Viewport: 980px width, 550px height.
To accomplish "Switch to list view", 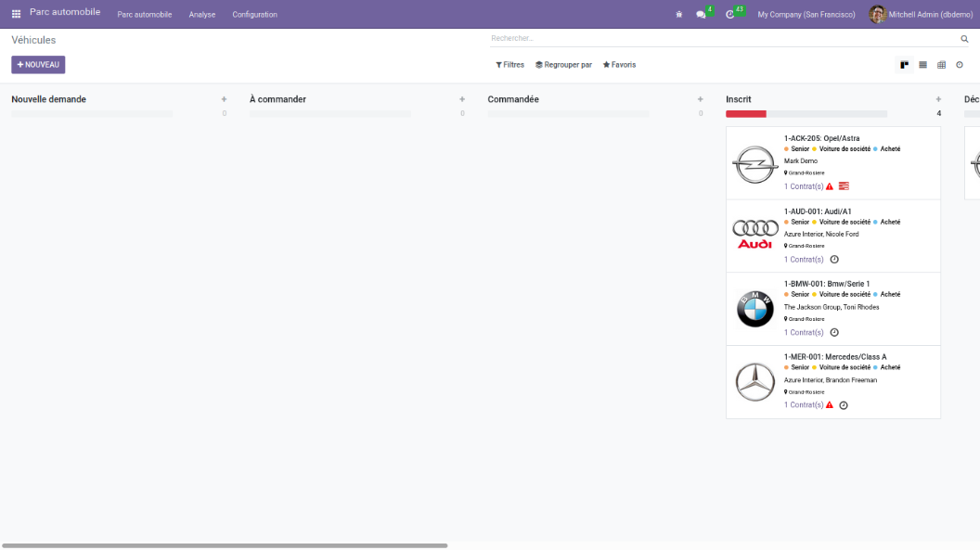I will 922,65.
